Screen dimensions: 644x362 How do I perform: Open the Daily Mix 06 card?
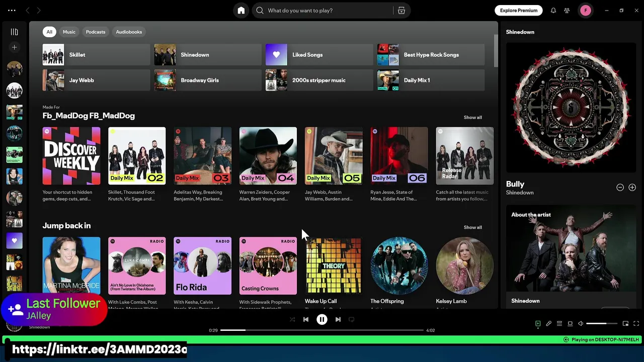[399, 164]
